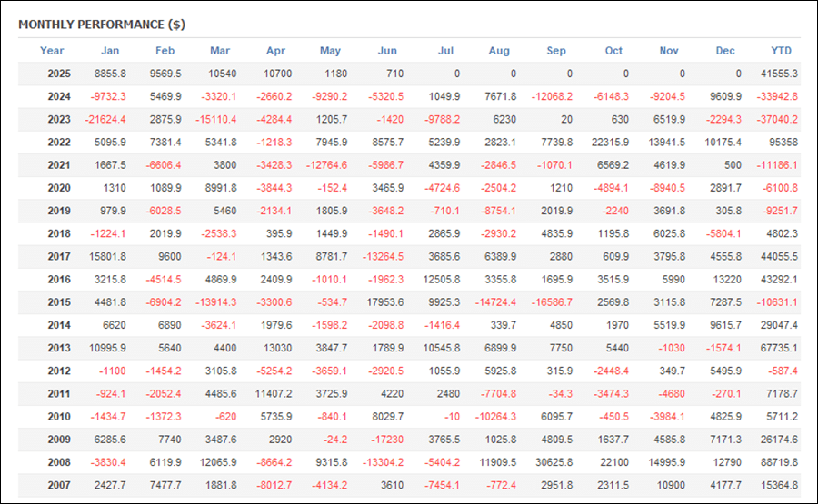
Task: Select the 2022 year row label
Action: (x=59, y=143)
